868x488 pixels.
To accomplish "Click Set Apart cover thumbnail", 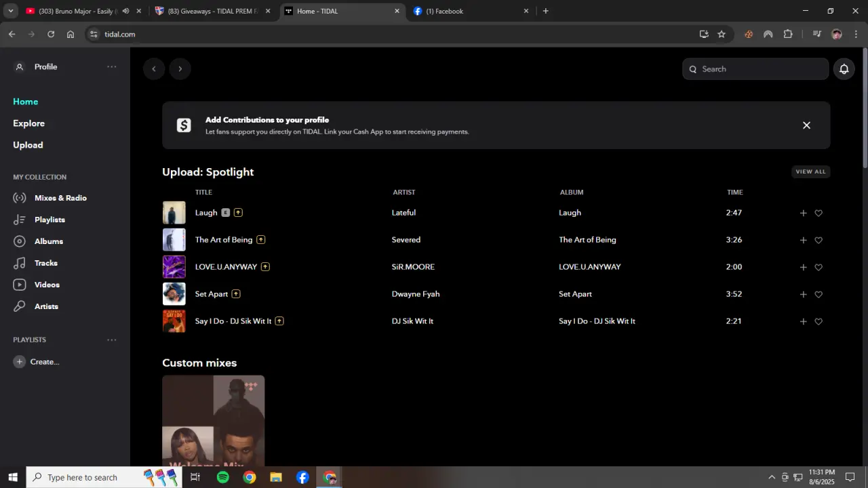I will [174, 294].
